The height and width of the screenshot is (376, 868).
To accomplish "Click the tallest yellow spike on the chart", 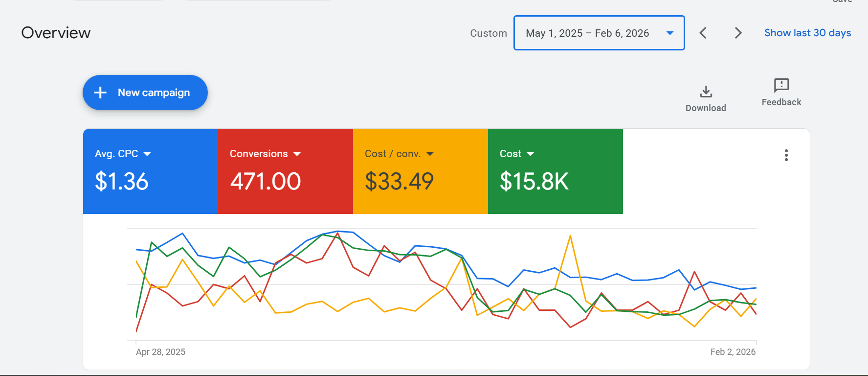I will 570,236.
